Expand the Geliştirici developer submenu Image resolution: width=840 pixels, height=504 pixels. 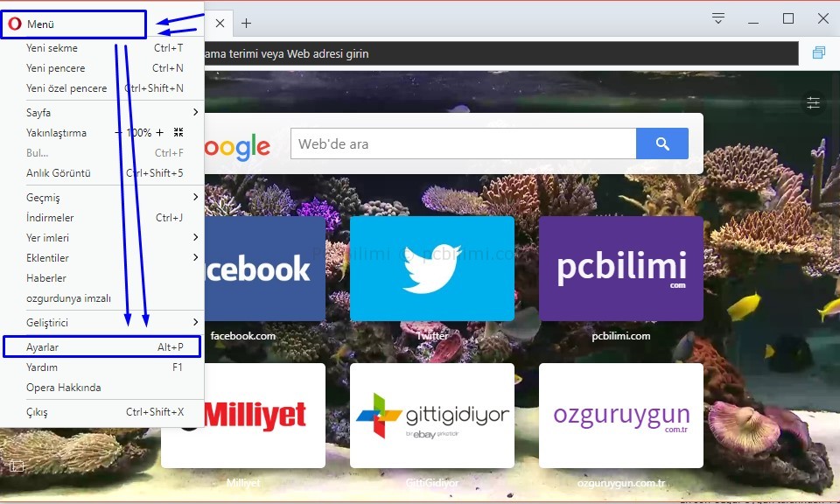pos(101,322)
